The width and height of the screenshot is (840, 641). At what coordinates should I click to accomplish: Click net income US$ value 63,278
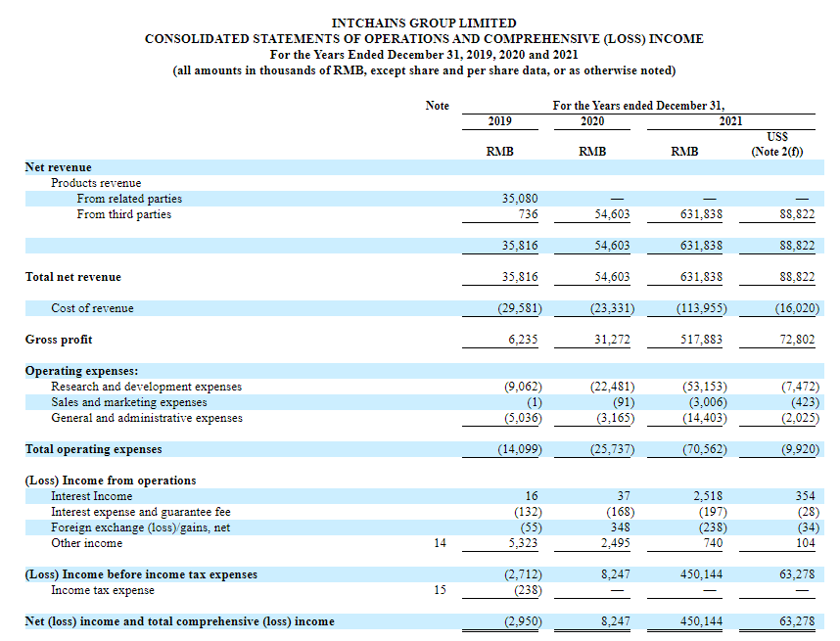click(797, 621)
